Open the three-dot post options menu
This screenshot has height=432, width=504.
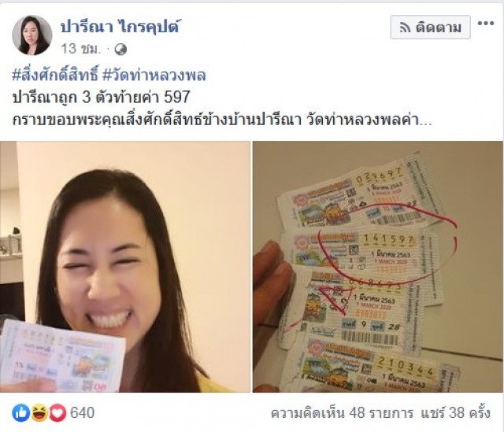point(485,24)
